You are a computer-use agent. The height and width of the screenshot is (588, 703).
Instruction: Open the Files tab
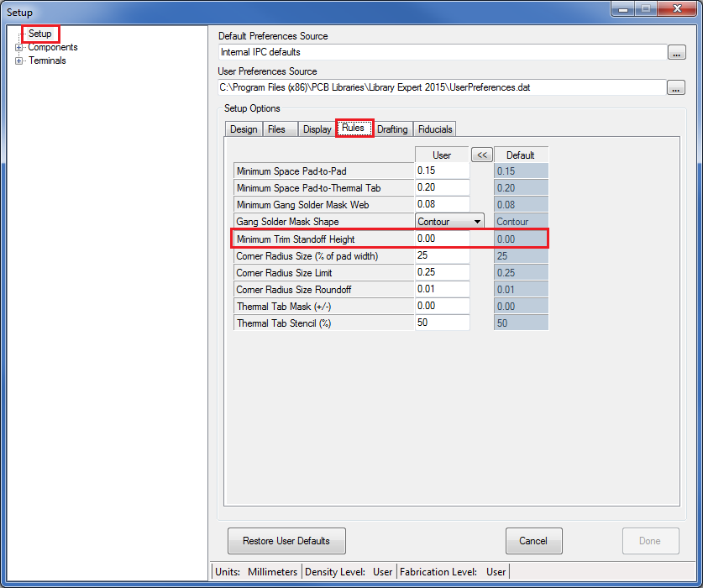click(x=276, y=129)
